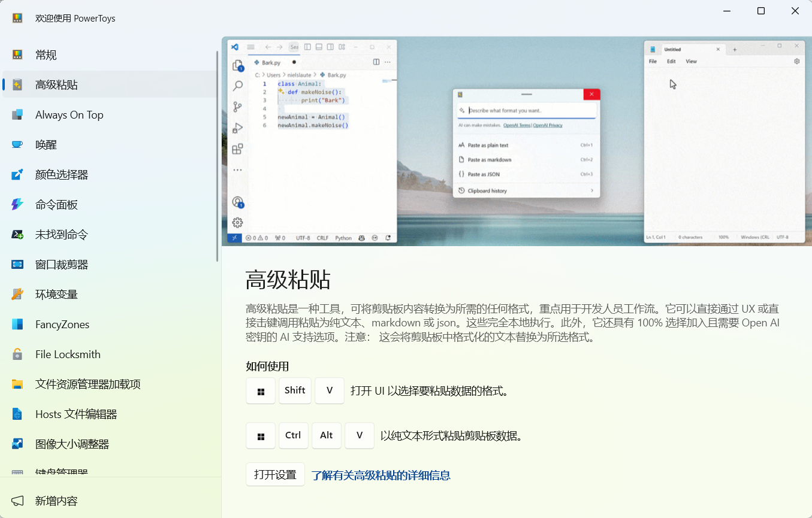Image resolution: width=812 pixels, height=518 pixels.
Task: Click the 图像大小调整器 icon
Action: (x=17, y=444)
